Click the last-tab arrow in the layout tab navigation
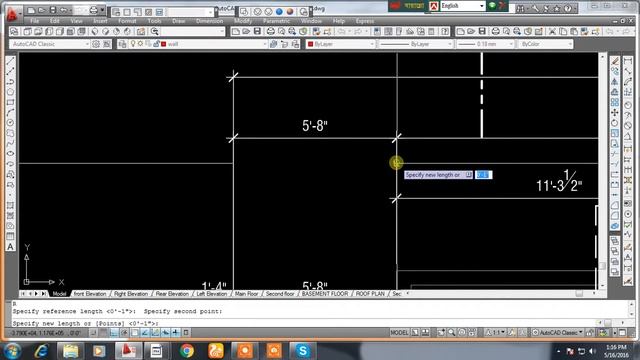640x360 pixels. (x=43, y=294)
